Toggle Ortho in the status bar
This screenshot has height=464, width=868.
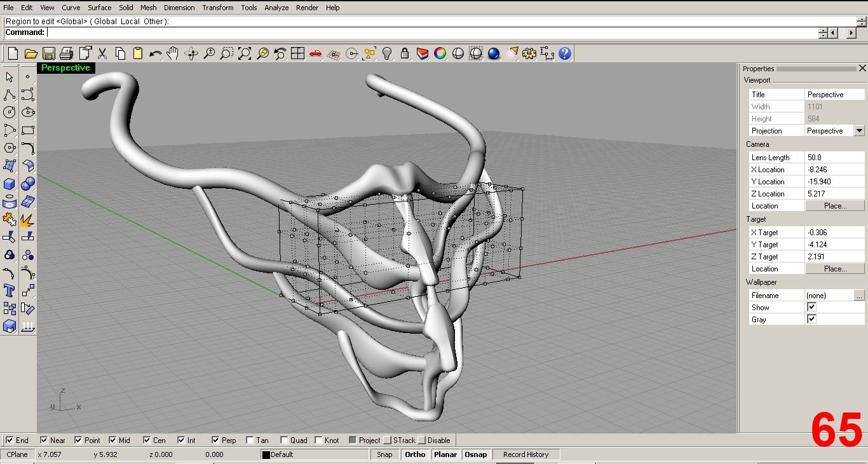click(x=415, y=454)
